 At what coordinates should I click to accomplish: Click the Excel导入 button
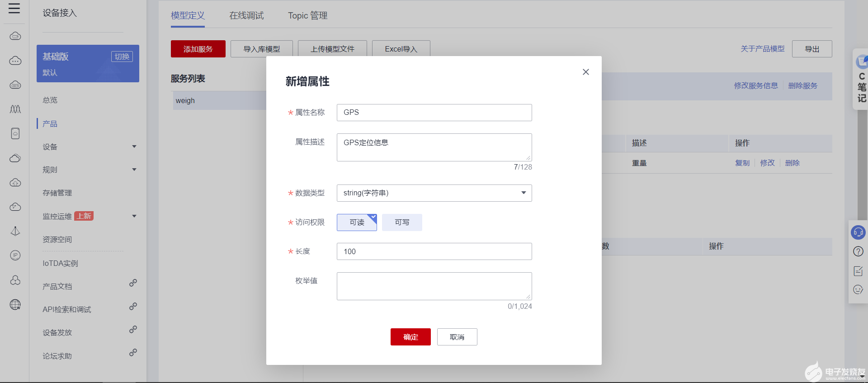(x=401, y=49)
